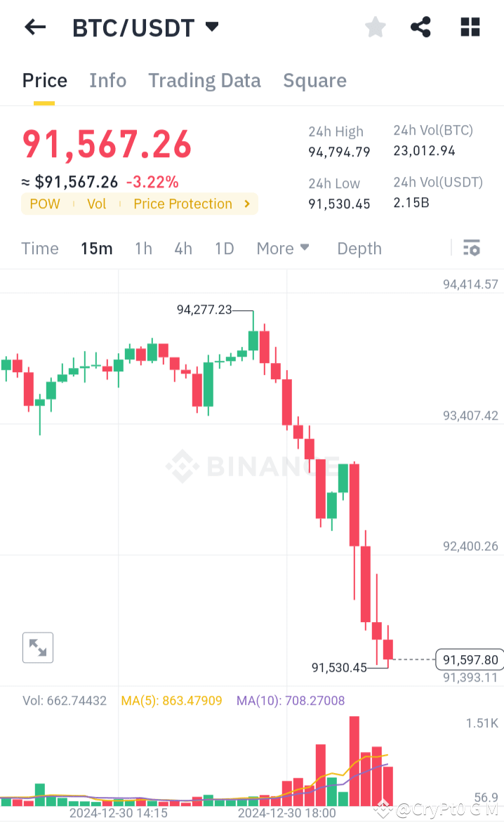The height and width of the screenshot is (825, 504).
Task: Open chart indicator settings icon
Action: (x=471, y=248)
